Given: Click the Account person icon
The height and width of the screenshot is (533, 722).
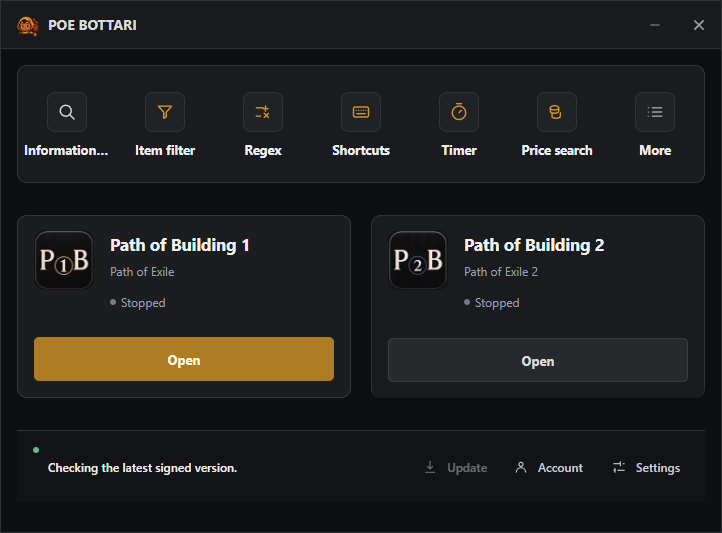Looking at the screenshot, I should (x=521, y=467).
